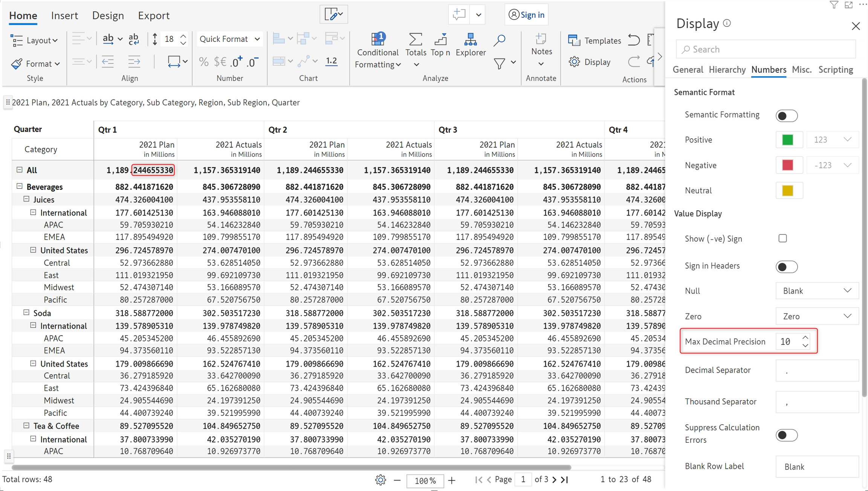Open the Hierarchy tab in Display panel
Viewport: 868px width, 491px height.
click(x=727, y=70)
